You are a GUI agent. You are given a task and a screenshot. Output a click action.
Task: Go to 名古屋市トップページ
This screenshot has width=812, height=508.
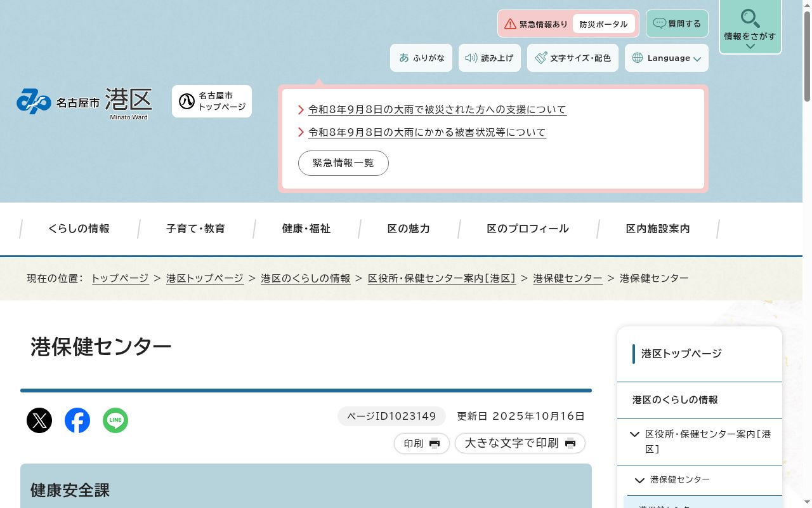click(212, 101)
